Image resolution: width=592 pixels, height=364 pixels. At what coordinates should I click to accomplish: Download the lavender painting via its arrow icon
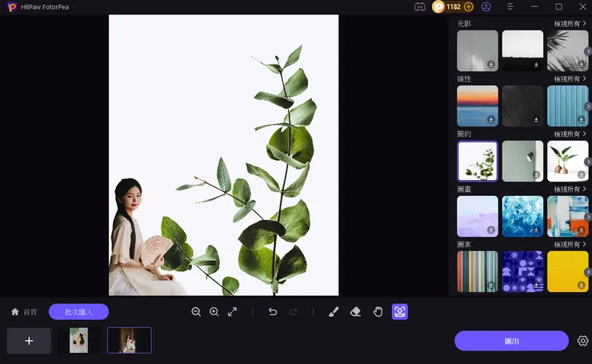pos(491,230)
